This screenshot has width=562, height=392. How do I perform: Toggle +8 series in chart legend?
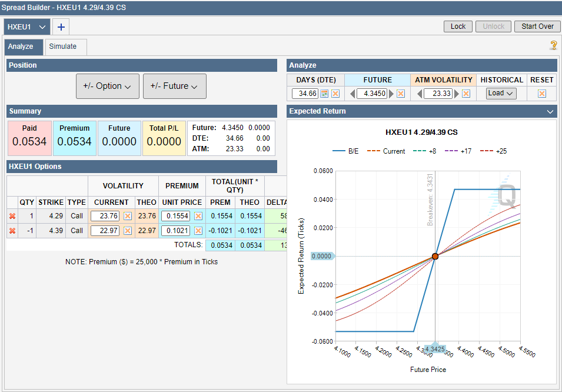pos(425,151)
